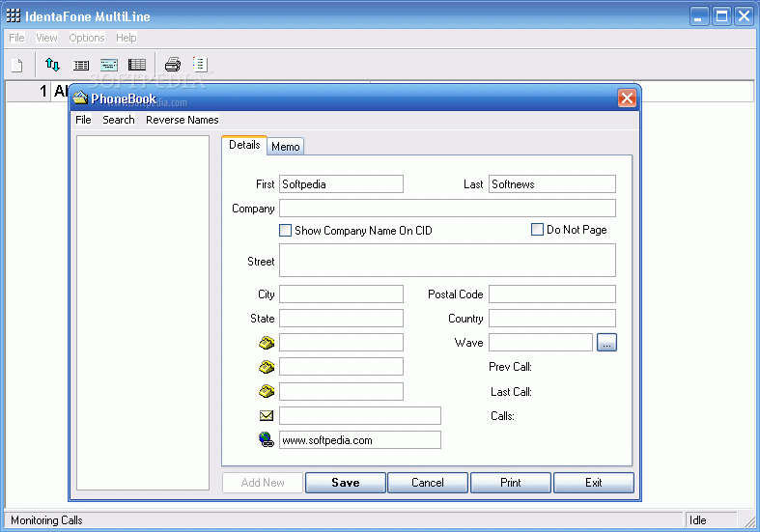The height and width of the screenshot is (532, 760).
Task: Click the third phone number field
Action: pyautogui.click(x=341, y=391)
